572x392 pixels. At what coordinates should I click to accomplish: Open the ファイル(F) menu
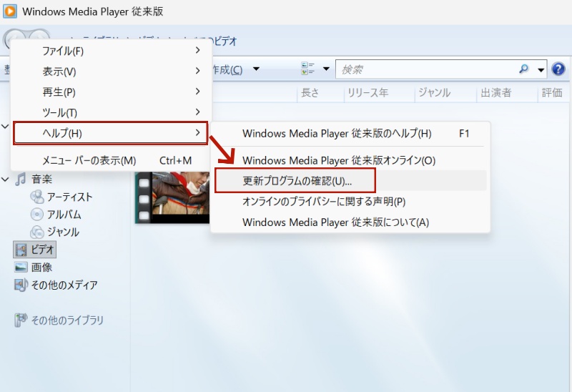[x=111, y=50]
